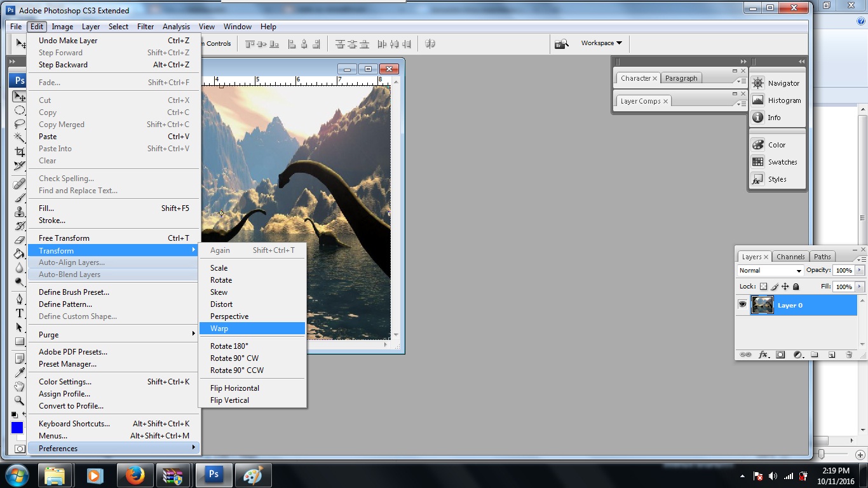Viewport: 868px width, 488px height.
Task: Choose Warp from the Transform submenu
Action: [219, 329]
